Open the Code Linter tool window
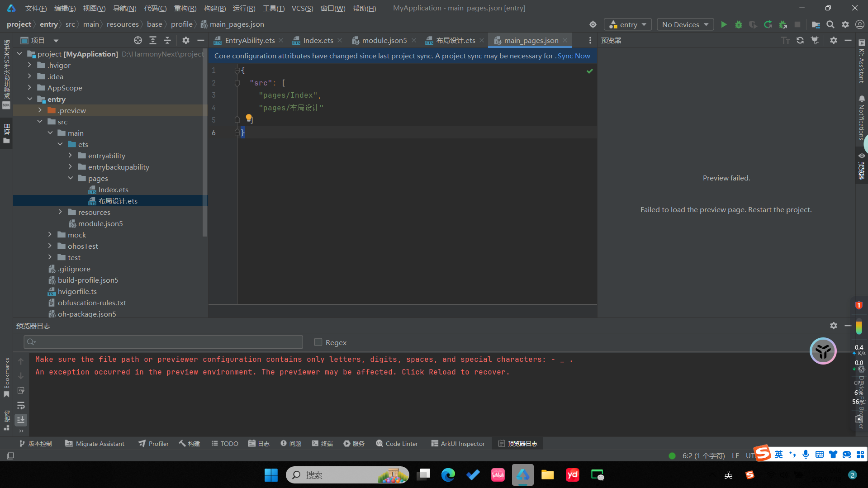This screenshot has height=488, width=868. point(397,444)
